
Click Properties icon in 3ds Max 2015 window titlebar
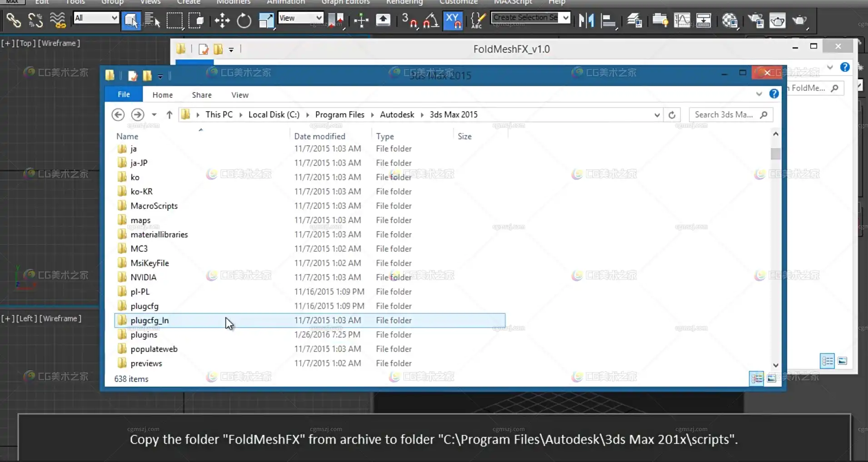pos(133,76)
